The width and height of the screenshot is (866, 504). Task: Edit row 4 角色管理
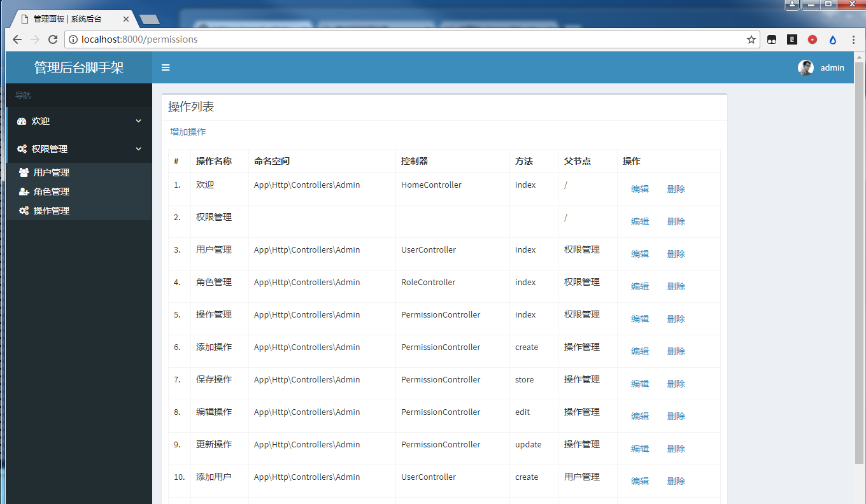point(640,286)
